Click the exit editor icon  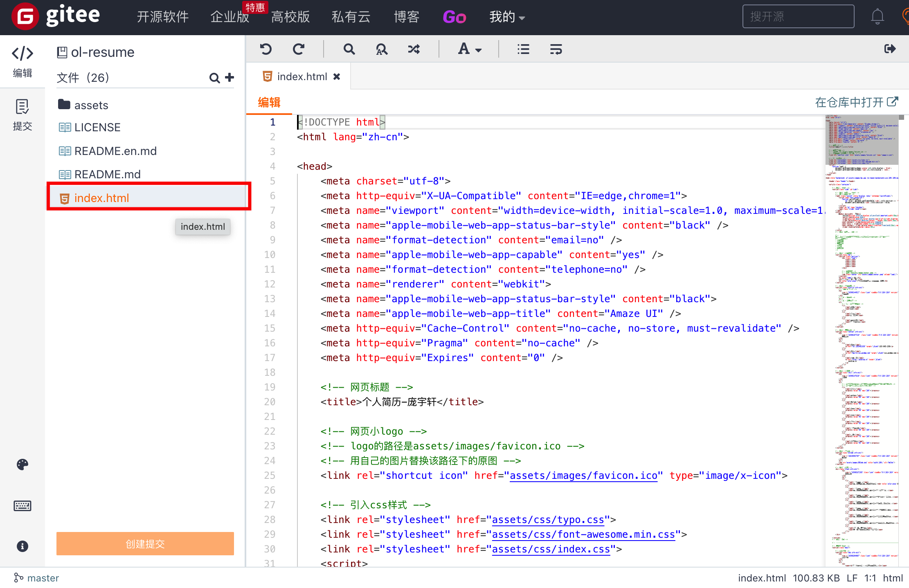[890, 49]
